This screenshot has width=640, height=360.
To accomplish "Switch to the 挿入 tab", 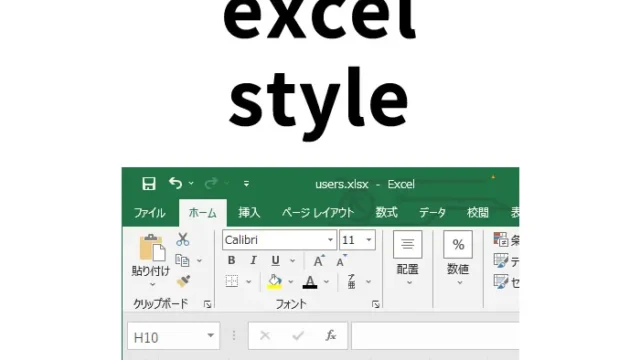I will tap(249, 213).
